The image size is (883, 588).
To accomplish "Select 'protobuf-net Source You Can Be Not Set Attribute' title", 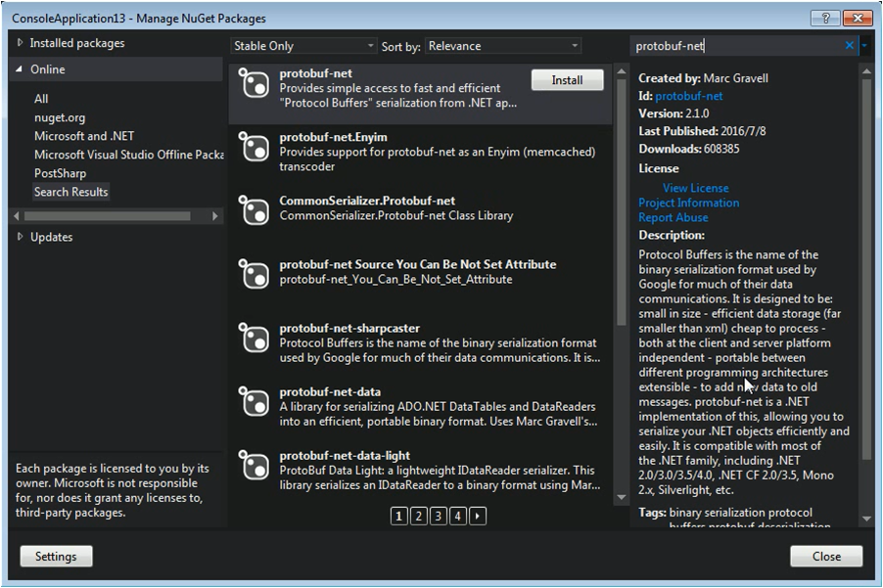I will tap(418, 264).
